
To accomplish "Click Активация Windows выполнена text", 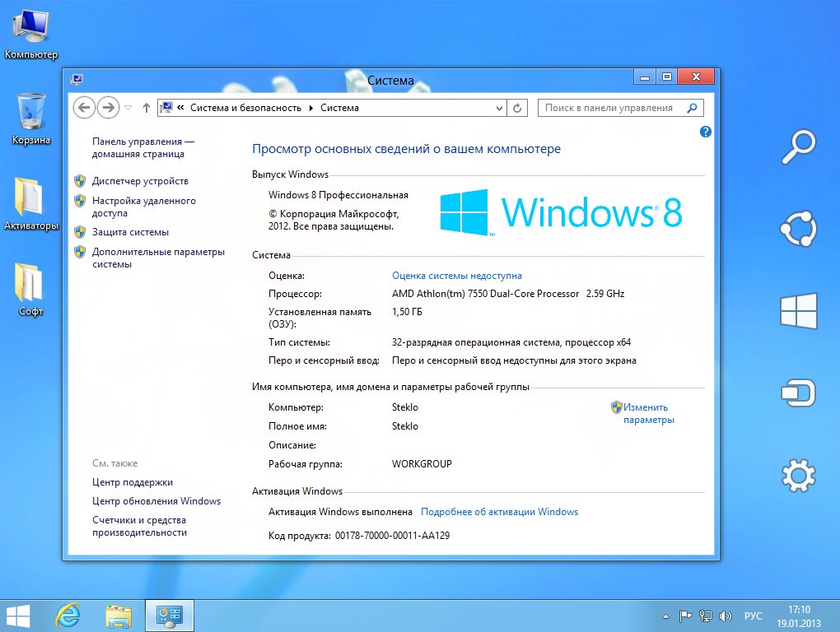I will (x=340, y=512).
